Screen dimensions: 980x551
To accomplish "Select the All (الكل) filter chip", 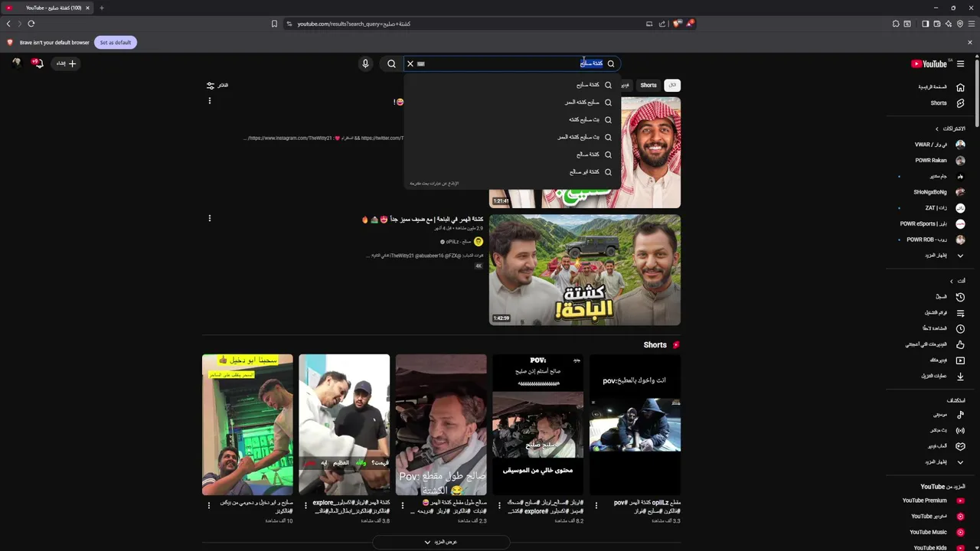I will click(x=672, y=85).
